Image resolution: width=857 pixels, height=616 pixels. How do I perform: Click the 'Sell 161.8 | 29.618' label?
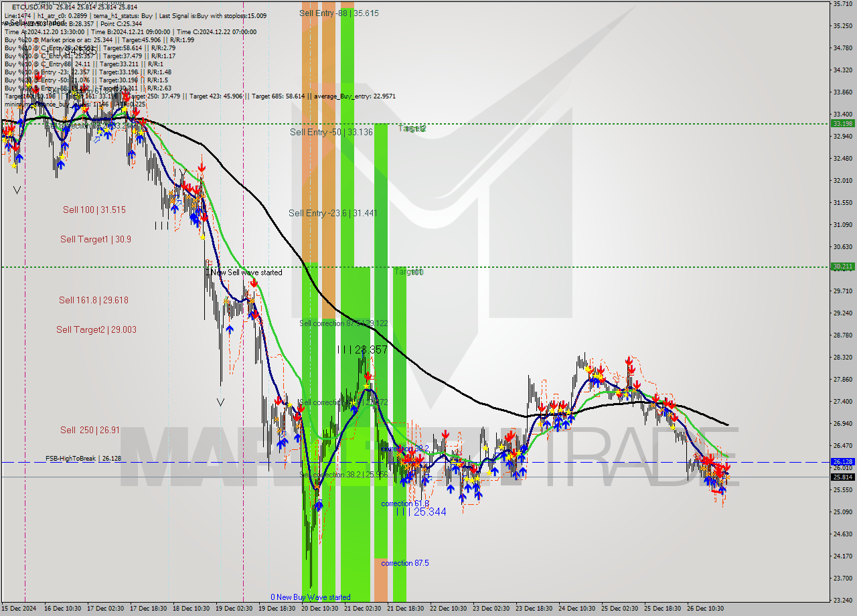coord(94,300)
